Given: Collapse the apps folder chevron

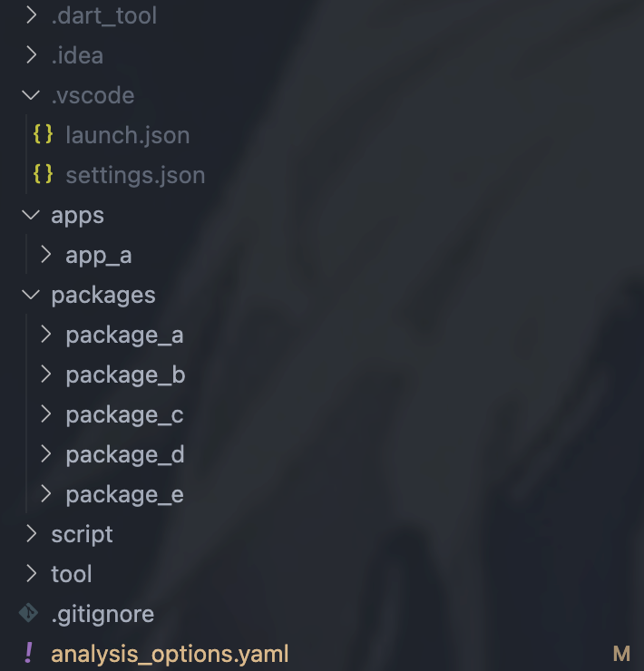Looking at the screenshot, I should click(x=32, y=215).
